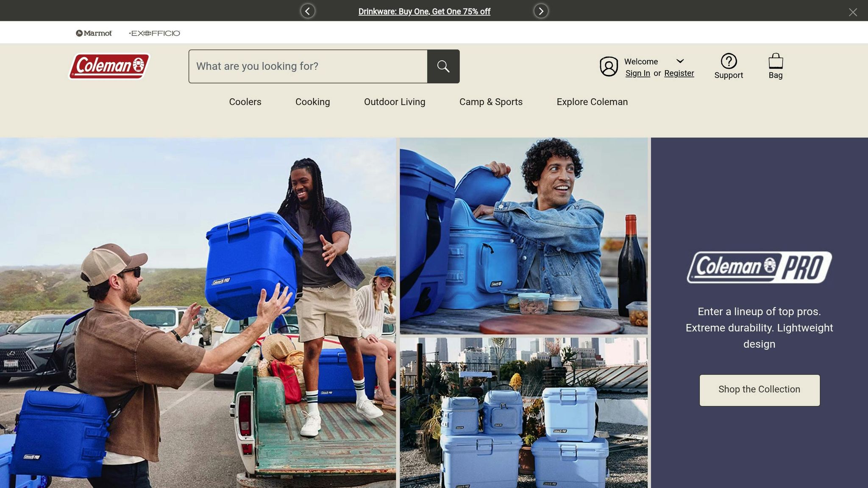Close the promo announcement bar

pos(853,12)
